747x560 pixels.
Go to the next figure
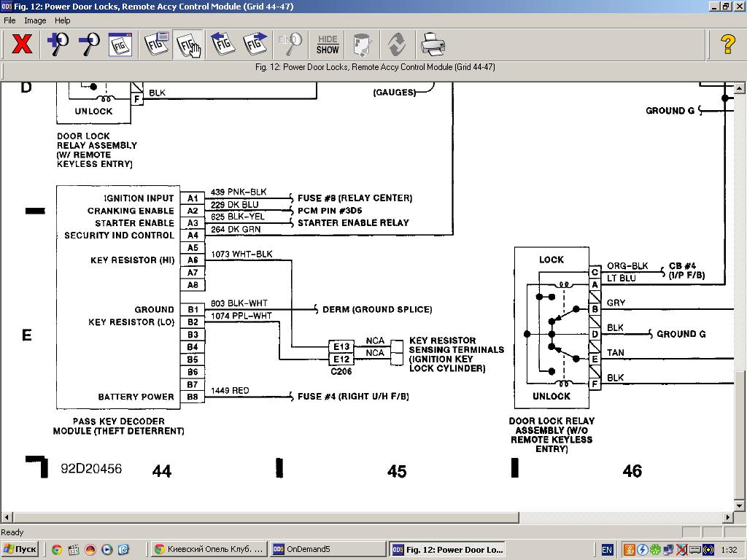(255, 44)
